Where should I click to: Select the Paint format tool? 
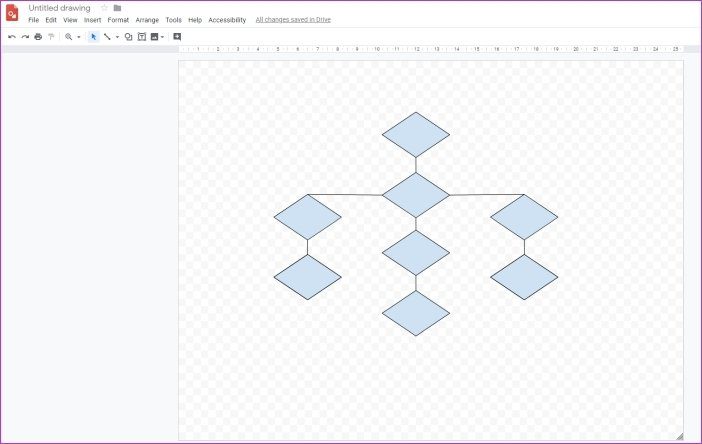tap(51, 37)
